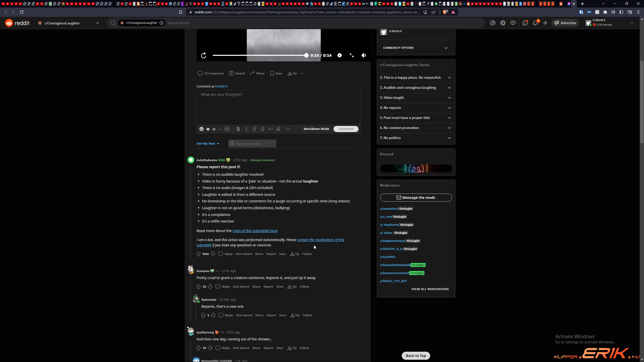Switch to Markdown Mode
This screenshot has height=362, width=644.
pyautogui.click(x=316, y=129)
